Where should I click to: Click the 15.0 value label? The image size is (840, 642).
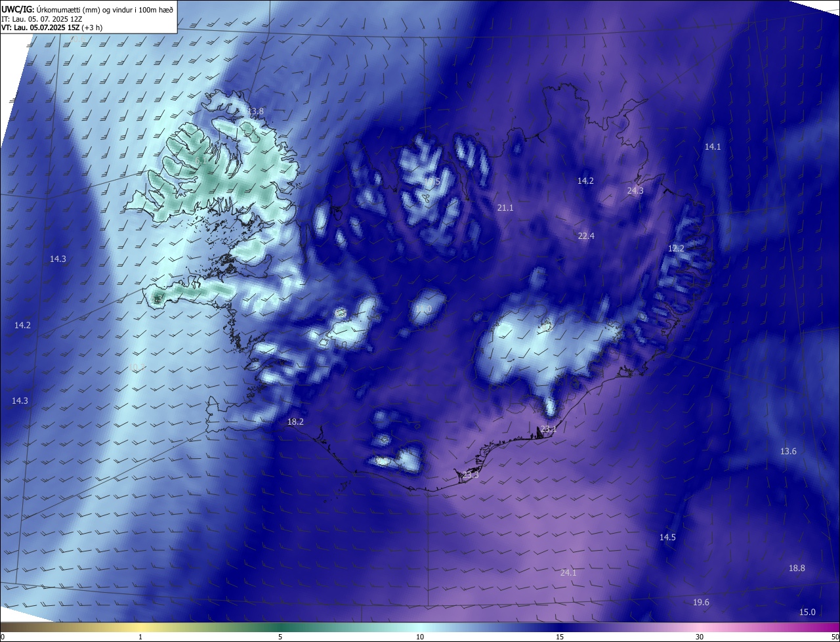807,612
